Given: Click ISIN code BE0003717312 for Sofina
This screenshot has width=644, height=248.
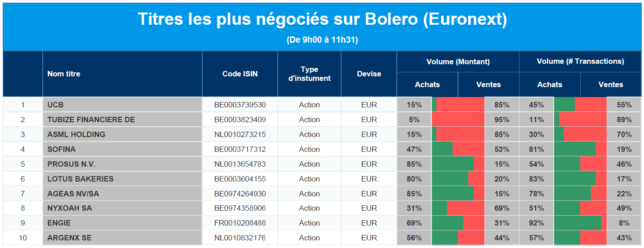Looking at the screenshot, I should tap(240, 149).
